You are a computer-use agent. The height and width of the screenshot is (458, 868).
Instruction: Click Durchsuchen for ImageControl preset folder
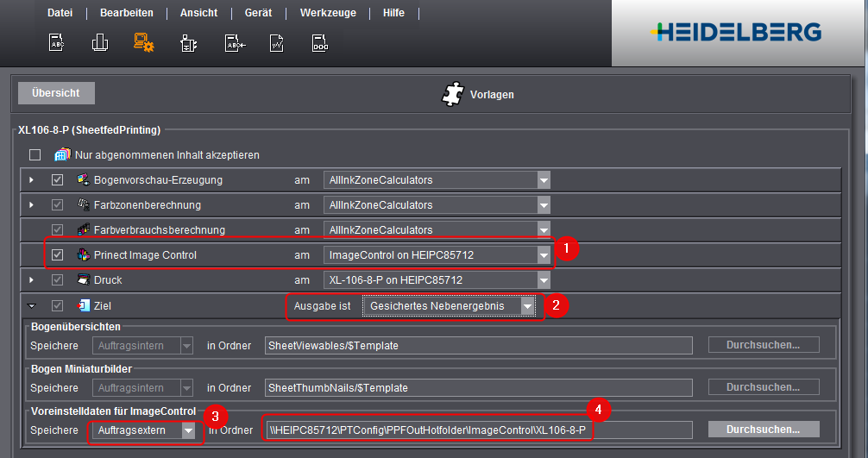tap(763, 430)
